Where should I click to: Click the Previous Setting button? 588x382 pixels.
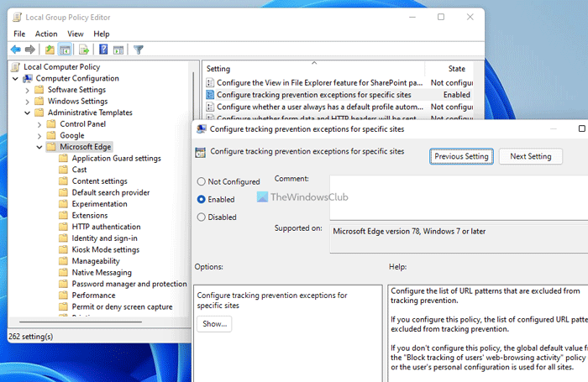(x=461, y=156)
